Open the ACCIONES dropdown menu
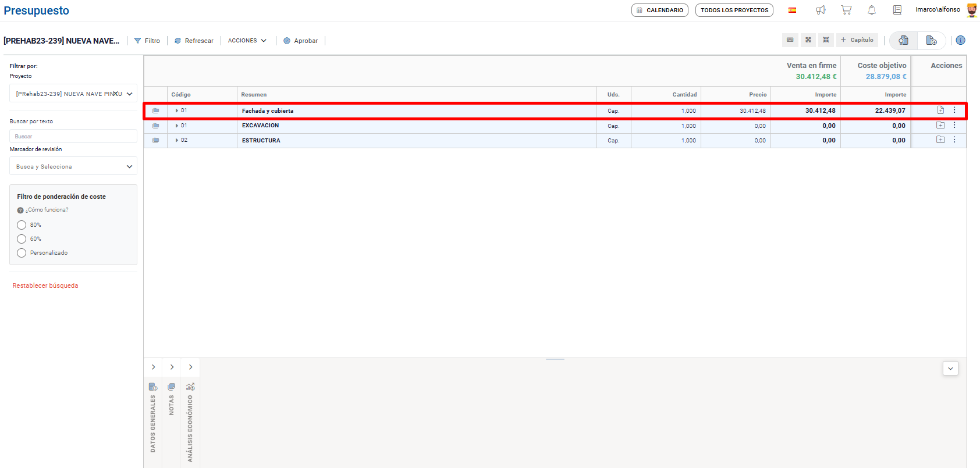 247,41
